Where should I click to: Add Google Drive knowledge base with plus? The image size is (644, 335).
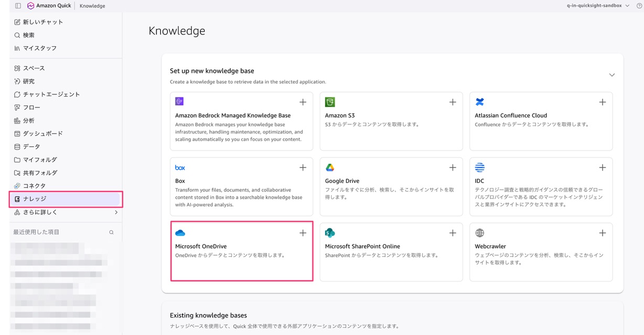coord(453,168)
